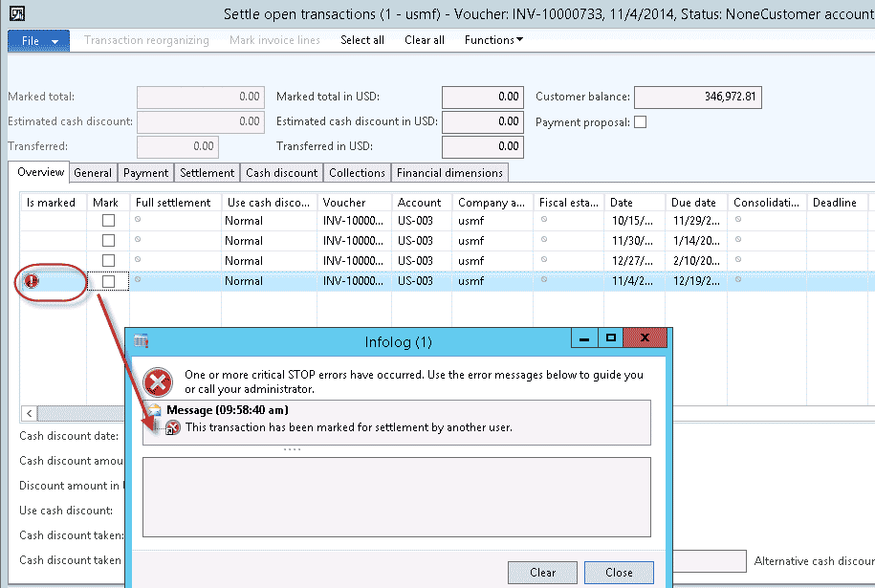Screen dimensions: 875x588
Task: Click the Account column header
Action: click(x=422, y=203)
